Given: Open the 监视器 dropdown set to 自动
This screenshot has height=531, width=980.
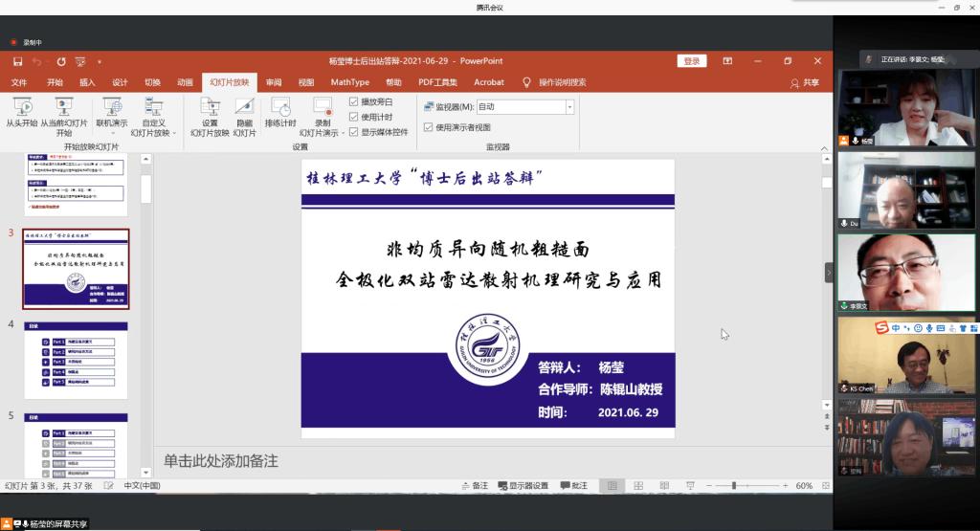Looking at the screenshot, I should click(569, 107).
